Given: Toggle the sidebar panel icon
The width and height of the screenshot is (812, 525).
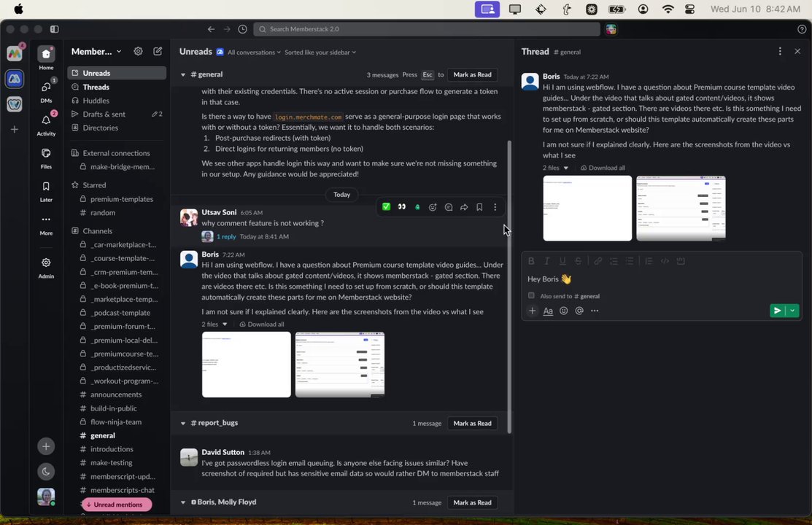Looking at the screenshot, I should point(55,29).
